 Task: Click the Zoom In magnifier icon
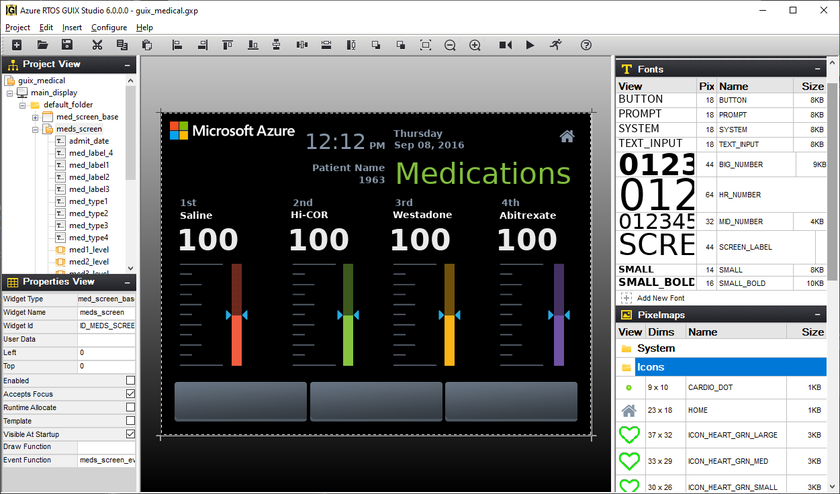coord(475,45)
